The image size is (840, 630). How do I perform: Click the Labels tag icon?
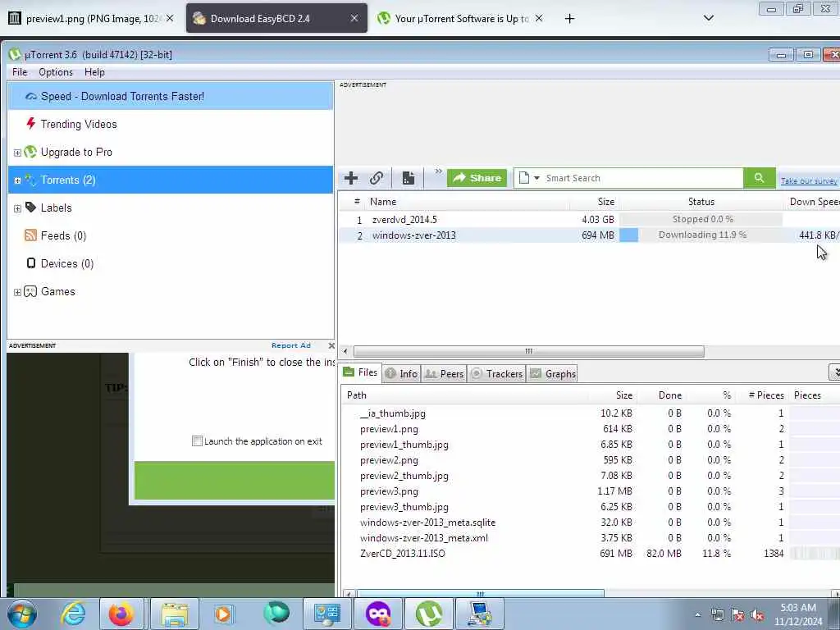[x=30, y=208]
